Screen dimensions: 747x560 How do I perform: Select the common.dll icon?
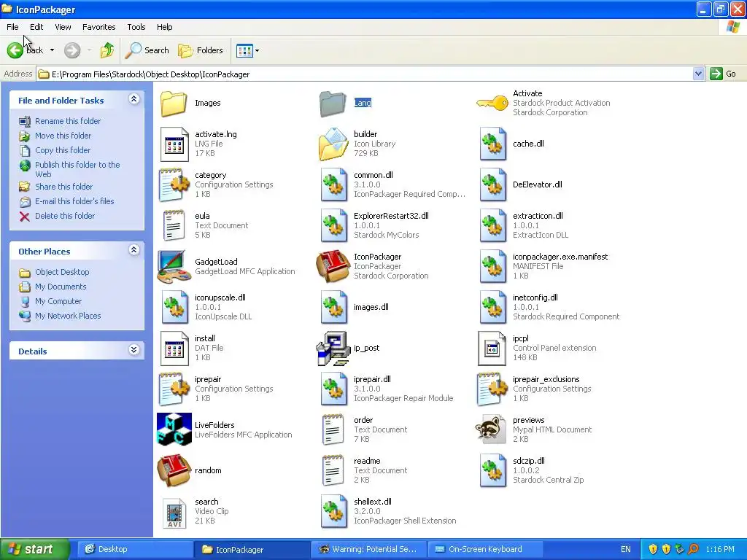pyautogui.click(x=333, y=184)
